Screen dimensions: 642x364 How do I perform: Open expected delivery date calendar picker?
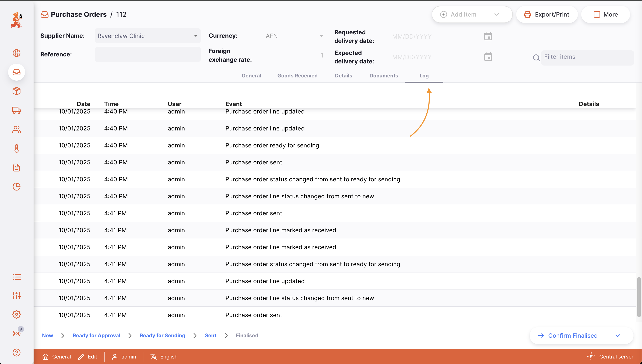488,57
